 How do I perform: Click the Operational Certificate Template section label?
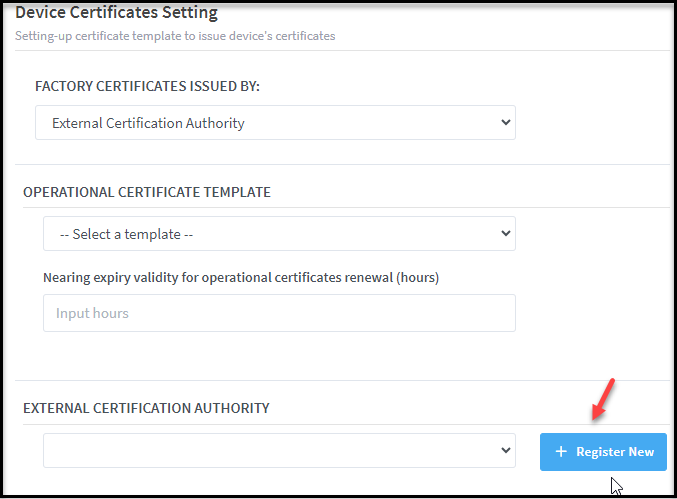pos(146,192)
